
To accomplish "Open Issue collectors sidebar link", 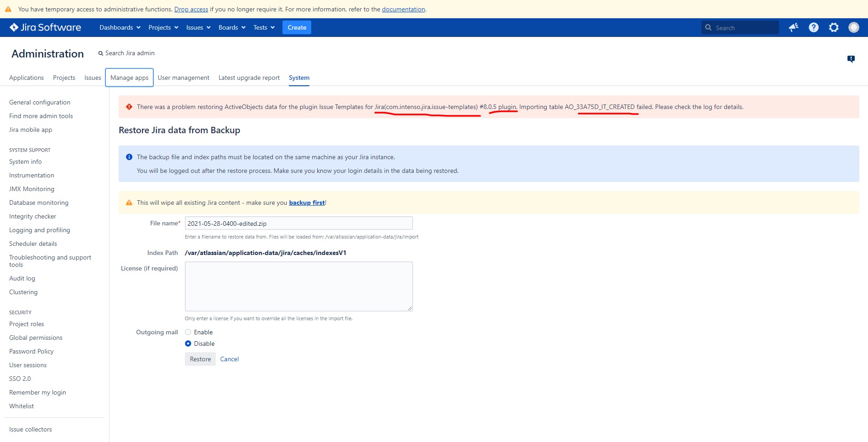I will [31, 429].
